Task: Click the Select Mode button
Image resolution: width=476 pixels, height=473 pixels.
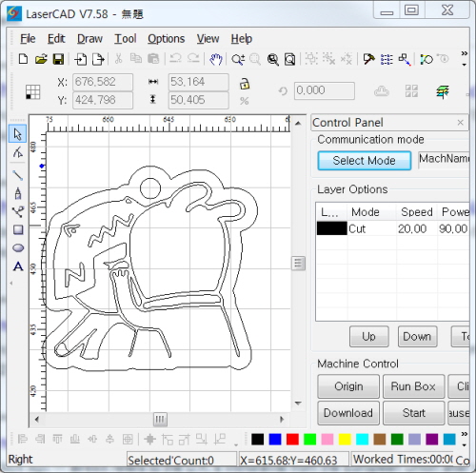Action: [365, 161]
